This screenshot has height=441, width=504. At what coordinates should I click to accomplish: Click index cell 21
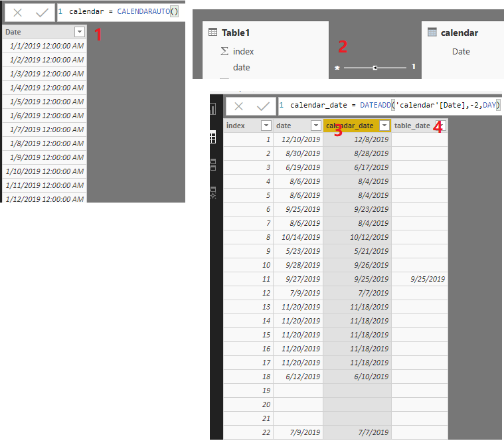tap(248, 418)
